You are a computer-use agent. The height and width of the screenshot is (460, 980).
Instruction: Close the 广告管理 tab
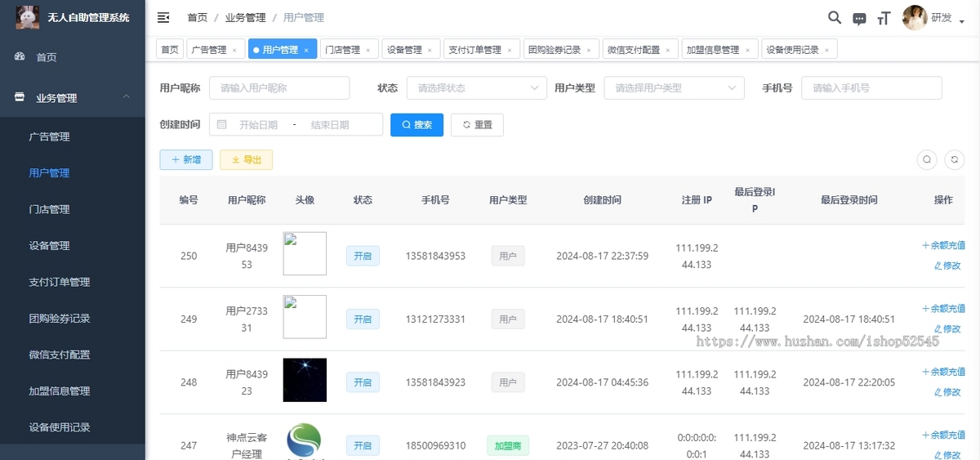coord(234,51)
